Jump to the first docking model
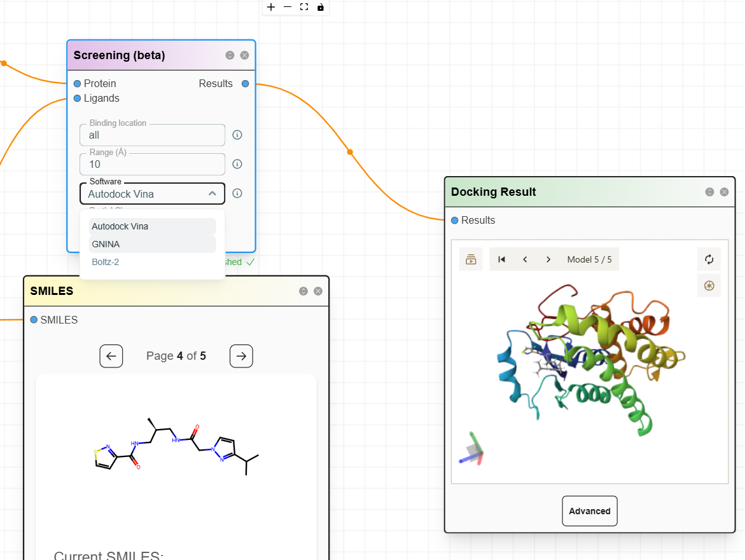 (x=501, y=259)
